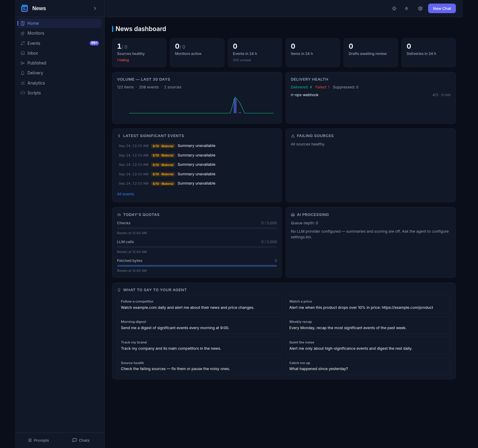Click the Failing Sources warning triangle icon

click(293, 136)
